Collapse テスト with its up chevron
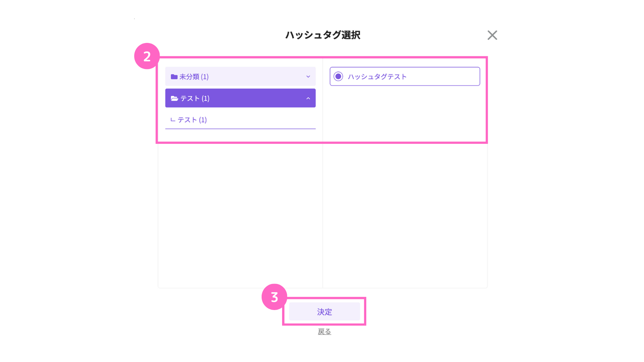Screen dimensions: 644x362 (x=308, y=98)
